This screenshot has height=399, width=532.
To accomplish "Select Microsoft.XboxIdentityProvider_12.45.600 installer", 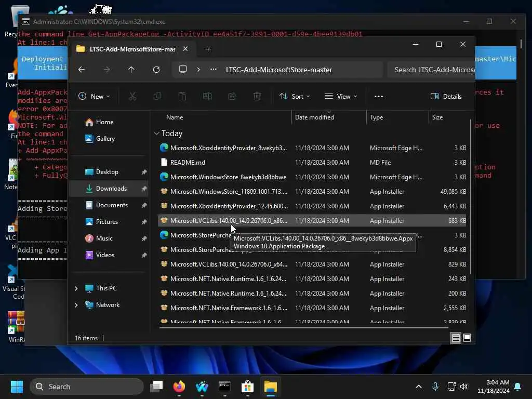I will point(312,206).
